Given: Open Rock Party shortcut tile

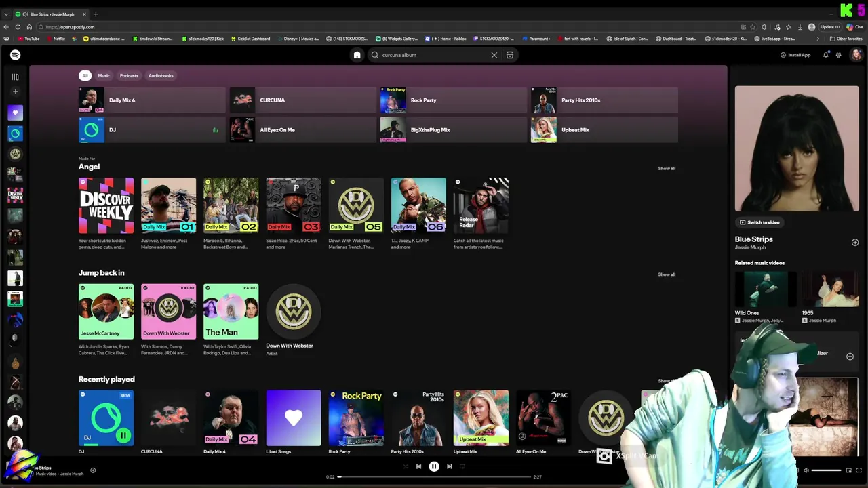Looking at the screenshot, I should tap(453, 100).
